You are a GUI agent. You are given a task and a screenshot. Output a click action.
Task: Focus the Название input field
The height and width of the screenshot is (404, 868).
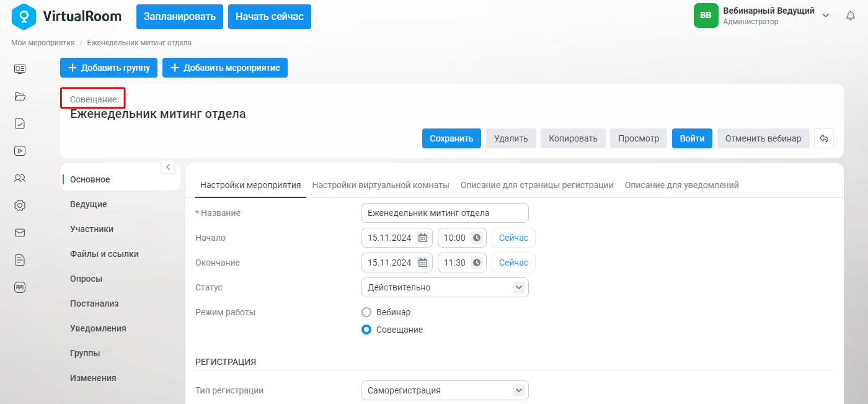point(445,213)
